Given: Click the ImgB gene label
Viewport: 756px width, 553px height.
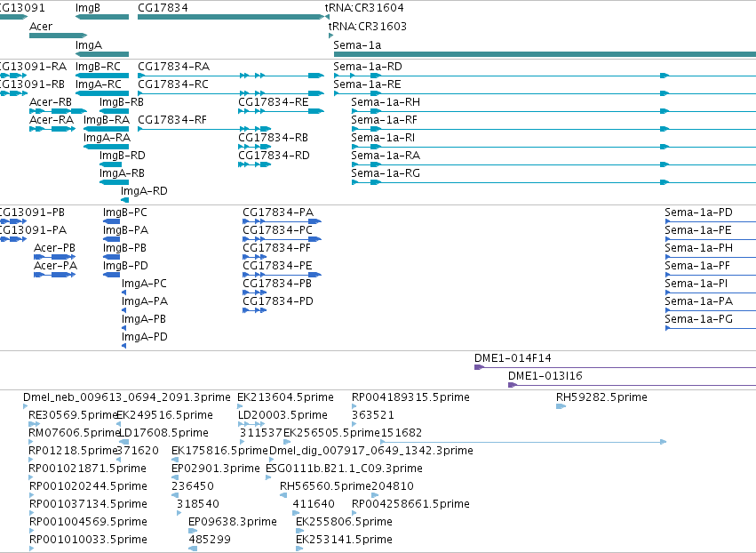Looking at the screenshot, I should [88, 8].
